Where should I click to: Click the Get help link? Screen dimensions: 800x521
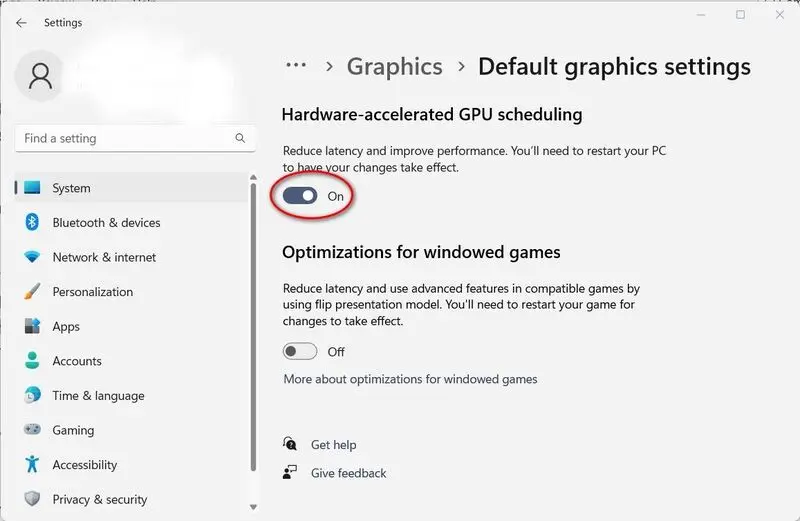[334, 444]
